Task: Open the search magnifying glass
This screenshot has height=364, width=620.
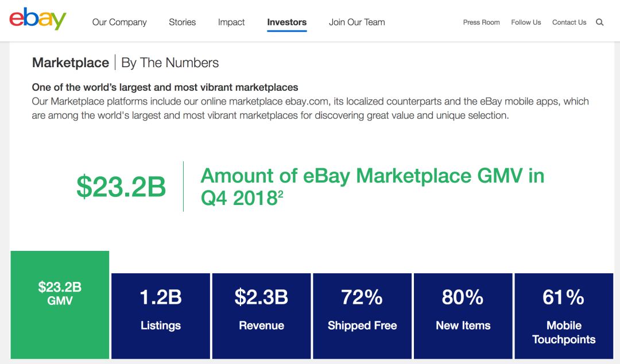Action: [599, 22]
